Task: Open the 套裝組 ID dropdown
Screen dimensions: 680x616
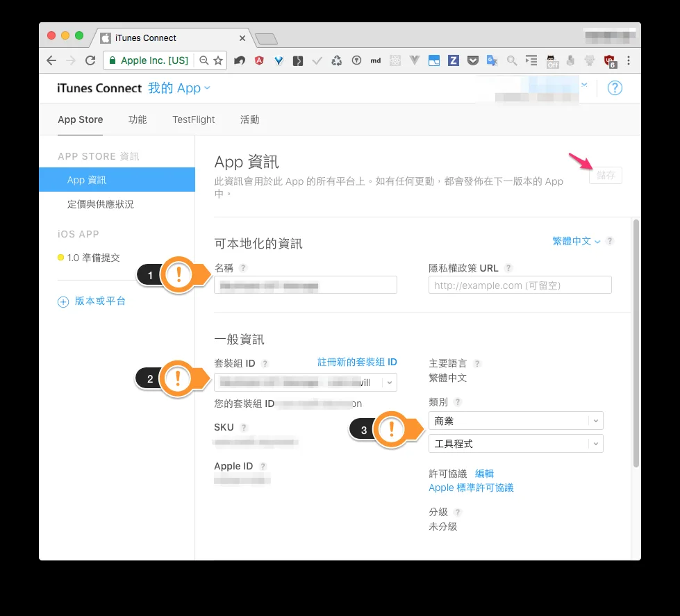Action: [306, 383]
